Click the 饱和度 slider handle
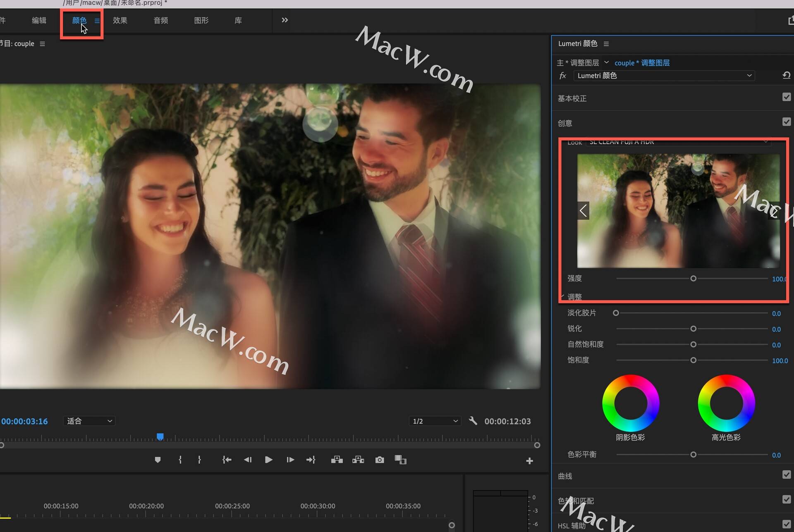The image size is (794, 532). (694, 360)
